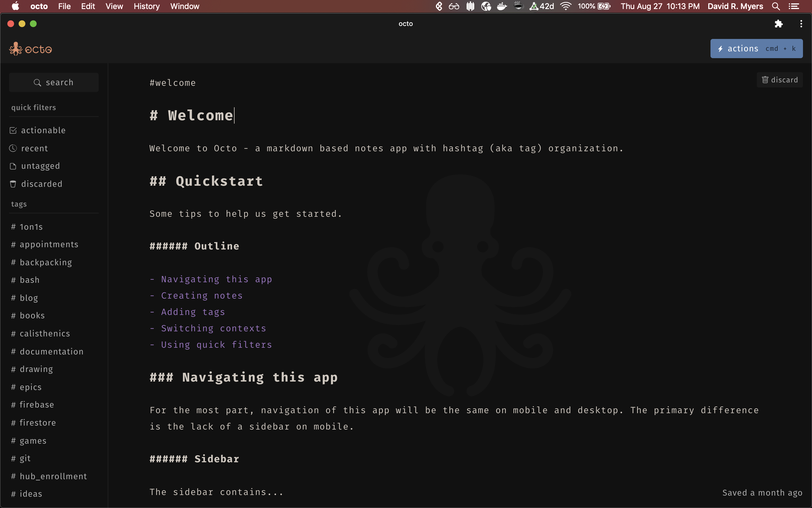Open actions cmd + k button
The image size is (812, 508).
(x=756, y=49)
